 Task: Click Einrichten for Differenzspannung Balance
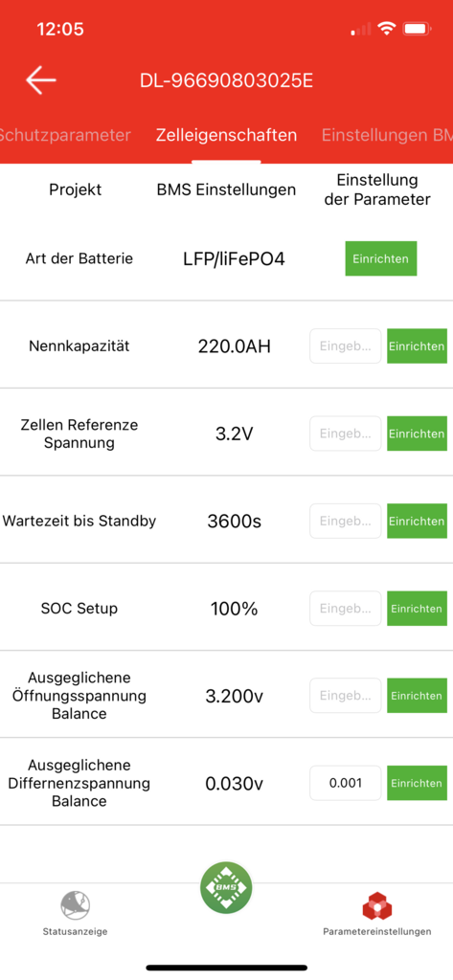tap(417, 783)
